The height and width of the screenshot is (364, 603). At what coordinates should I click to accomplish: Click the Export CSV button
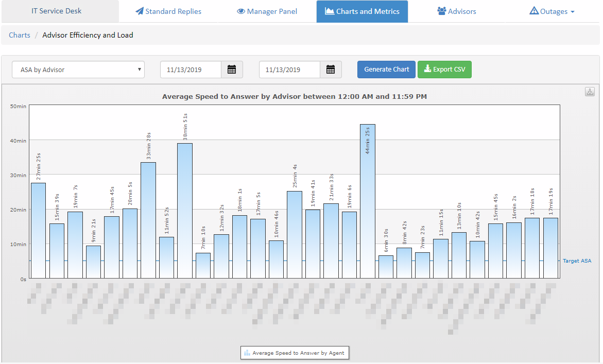point(444,70)
